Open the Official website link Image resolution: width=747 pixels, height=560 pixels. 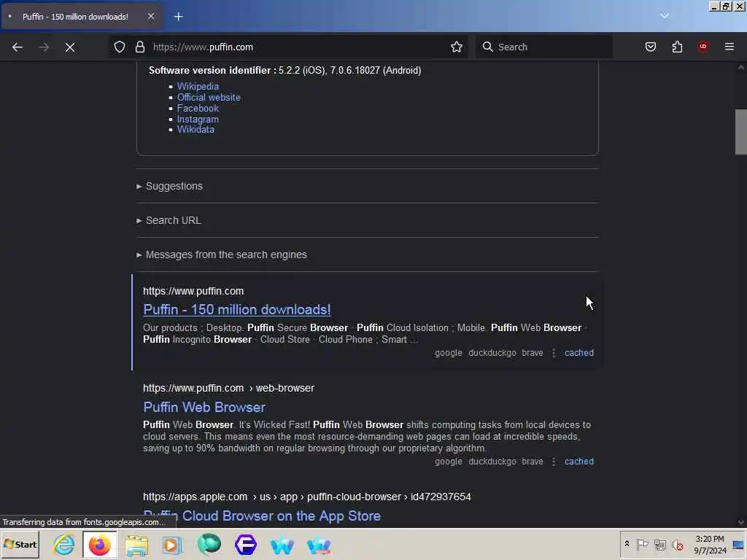click(209, 97)
